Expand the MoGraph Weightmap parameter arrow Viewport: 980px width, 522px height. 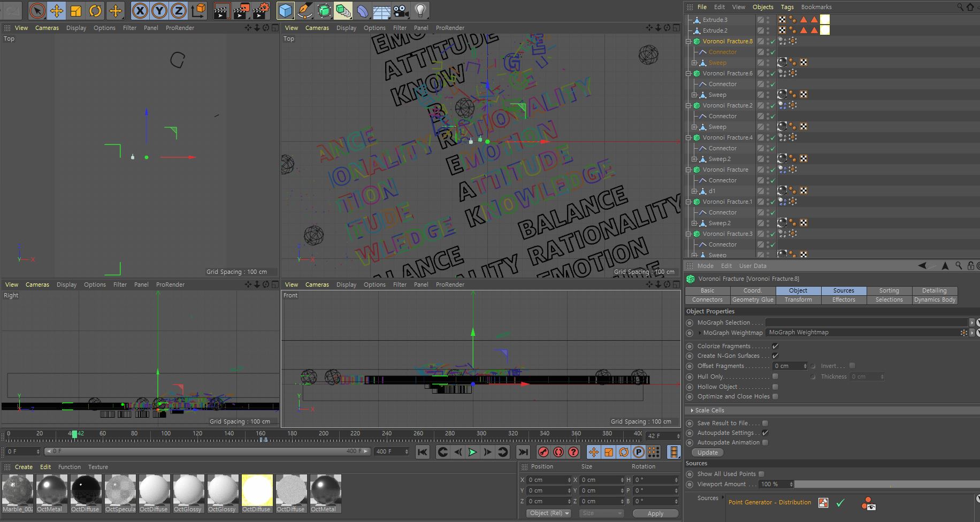[x=700, y=333]
